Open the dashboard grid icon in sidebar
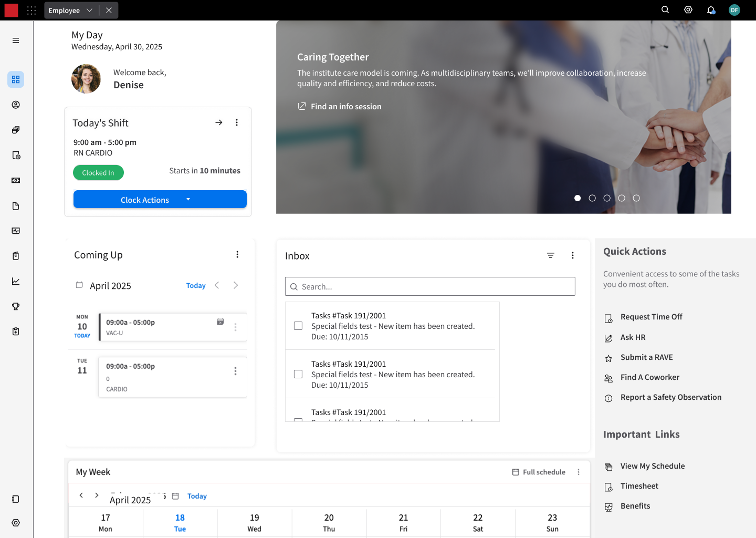 pyautogui.click(x=16, y=79)
